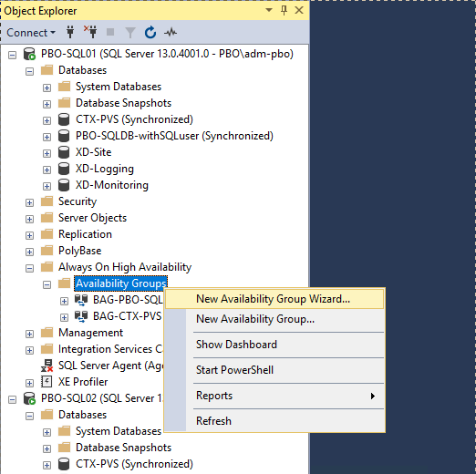Select the XE Profiler tree item
This screenshot has width=476, height=474.
point(83,382)
